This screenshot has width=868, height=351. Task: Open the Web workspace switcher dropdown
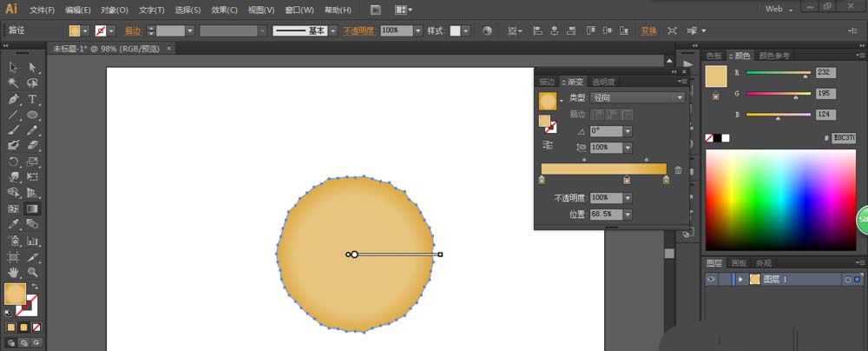click(x=779, y=10)
